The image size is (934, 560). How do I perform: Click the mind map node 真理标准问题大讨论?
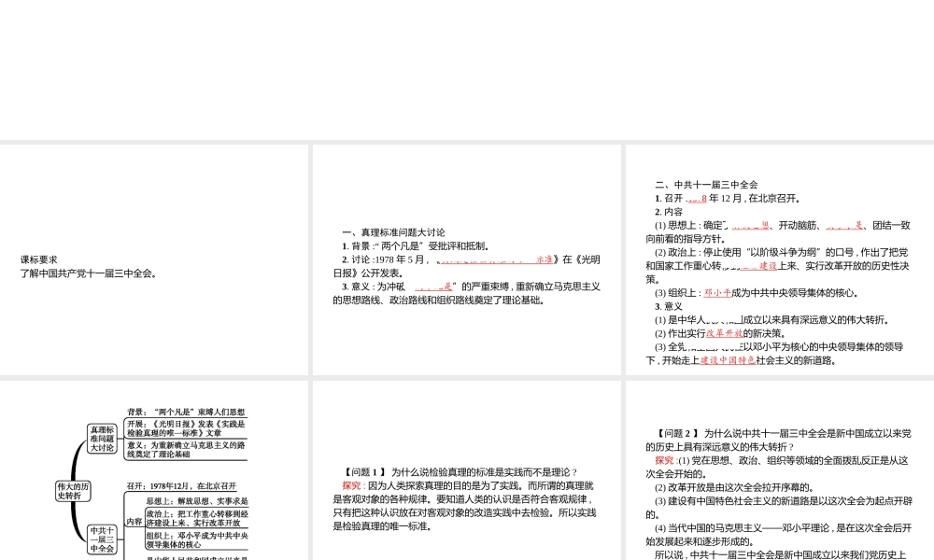(103, 439)
